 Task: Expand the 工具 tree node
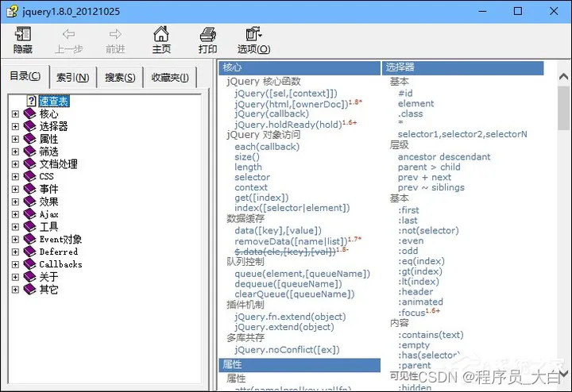tap(15, 227)
